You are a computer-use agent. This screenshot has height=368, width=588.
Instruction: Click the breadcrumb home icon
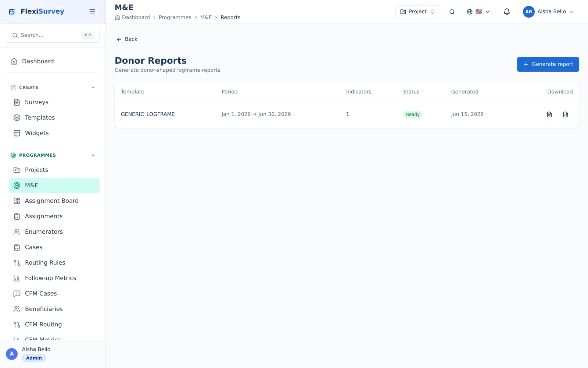coord(118,18)
